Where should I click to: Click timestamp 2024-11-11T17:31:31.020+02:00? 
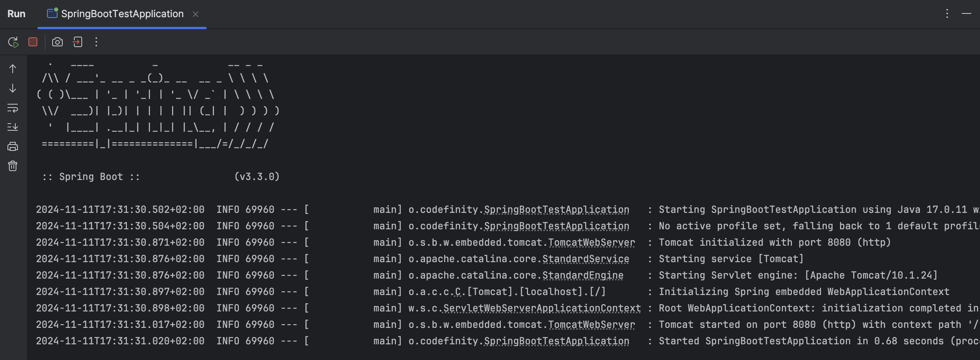tap(120, 341)
